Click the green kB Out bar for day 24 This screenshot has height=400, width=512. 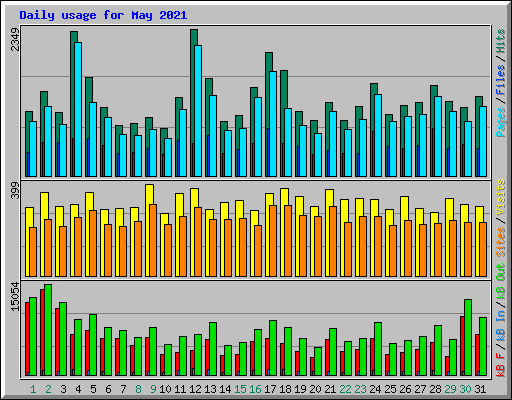378,349
